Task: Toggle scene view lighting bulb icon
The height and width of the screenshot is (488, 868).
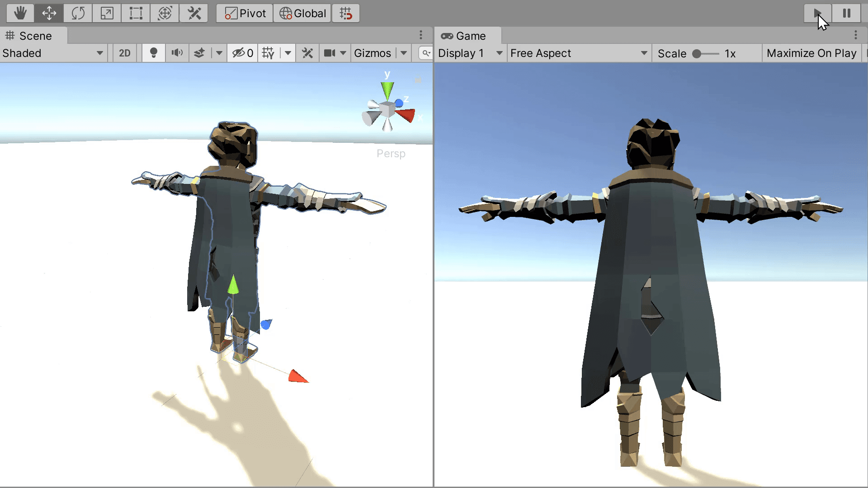Action: click(x=154, y=53)
